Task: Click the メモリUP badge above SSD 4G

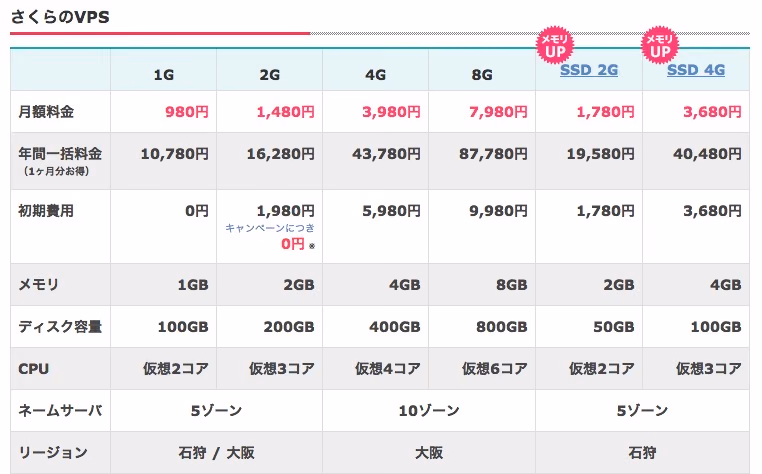Action: [x=660, y=45]
